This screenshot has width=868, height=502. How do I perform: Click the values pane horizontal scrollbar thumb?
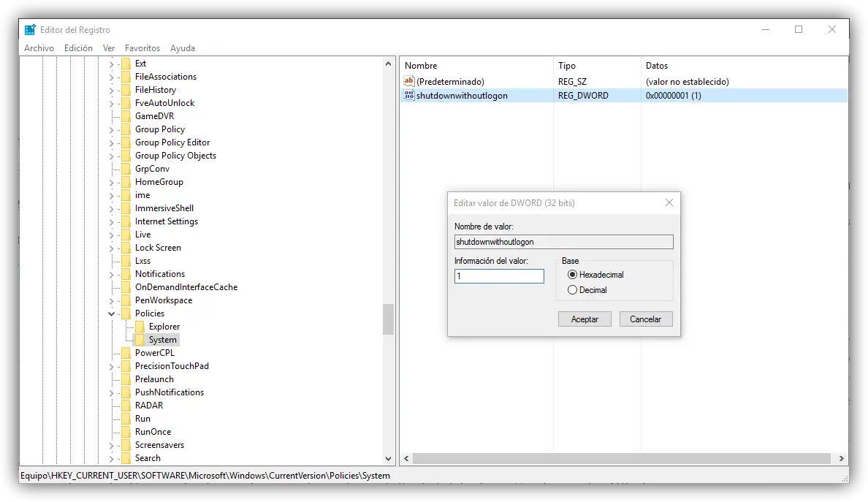[621, 458]
